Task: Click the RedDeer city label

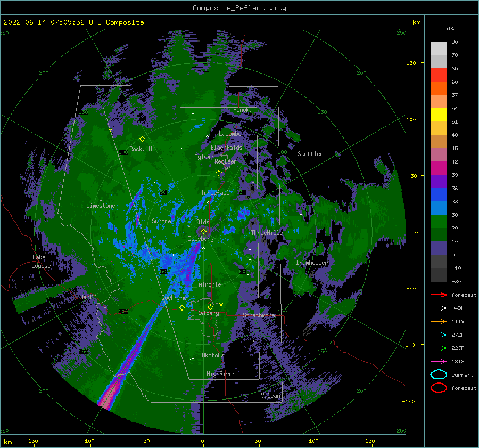Action: click(x=226, y=161)
